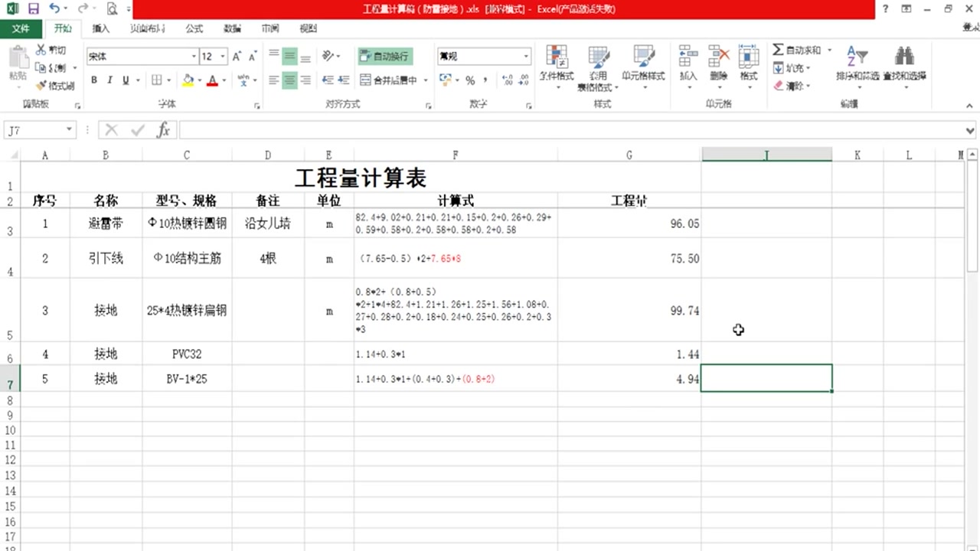Image resolution: width=980 pixels, height=551 pixels.
Task: Paste clipboard contents with 粘贴
Action: coord(18,65)
